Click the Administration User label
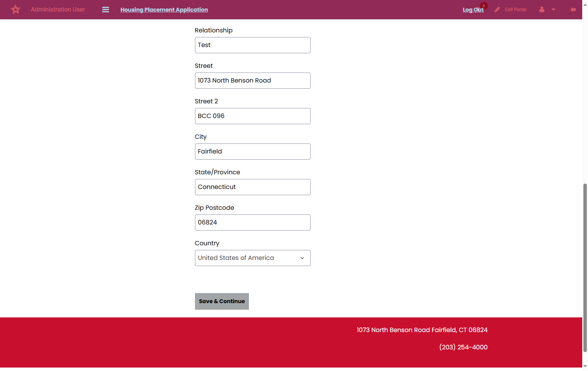The image size is (588, 371). tap(58, 9)
